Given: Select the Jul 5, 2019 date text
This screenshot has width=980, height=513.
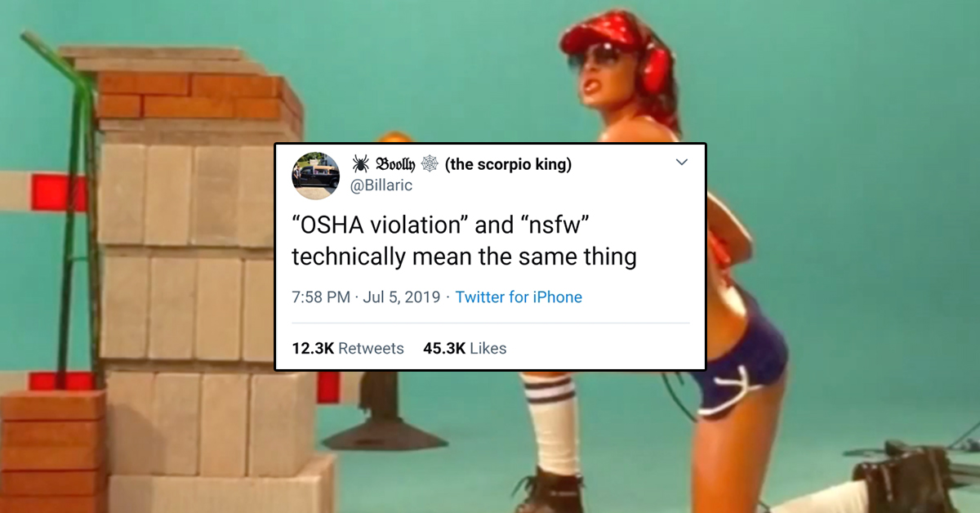Looking at the screenshot, I should click(403, 297).
